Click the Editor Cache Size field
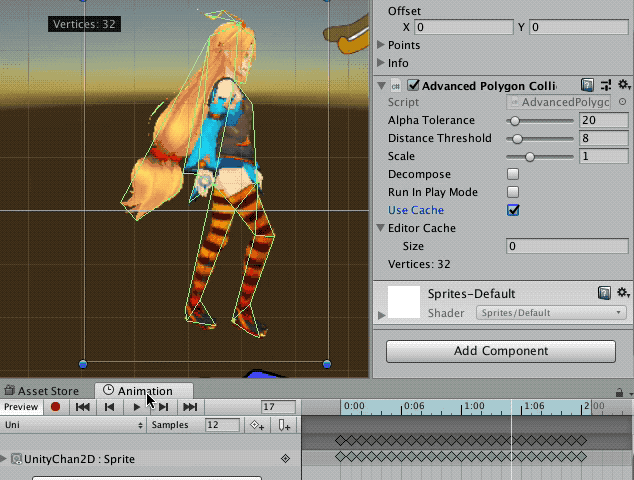The image size is (634, 480). 567,246
